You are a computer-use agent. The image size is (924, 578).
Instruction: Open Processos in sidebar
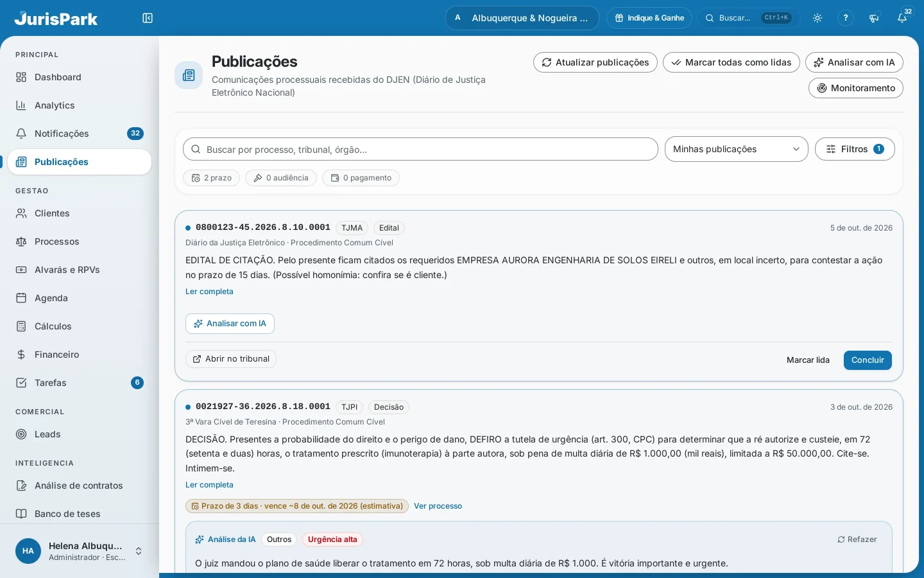(x=80, y=241)
